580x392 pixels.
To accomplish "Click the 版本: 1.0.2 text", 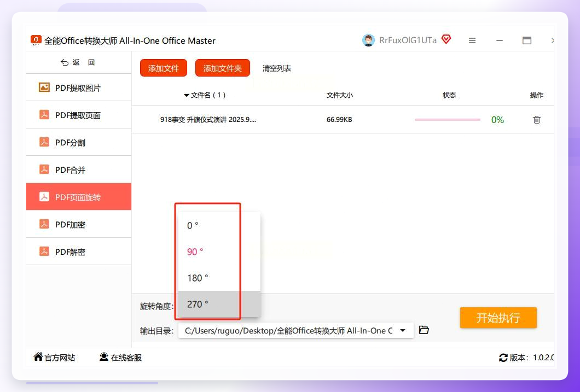I will pyautogui.click(x=532, y=358).
